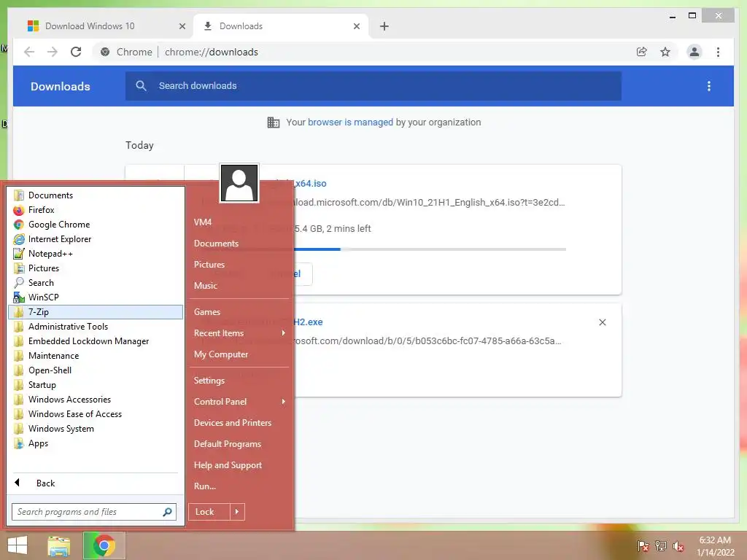
Task: Click the H2.exe download file name link
Action: (x=309, y=322)
